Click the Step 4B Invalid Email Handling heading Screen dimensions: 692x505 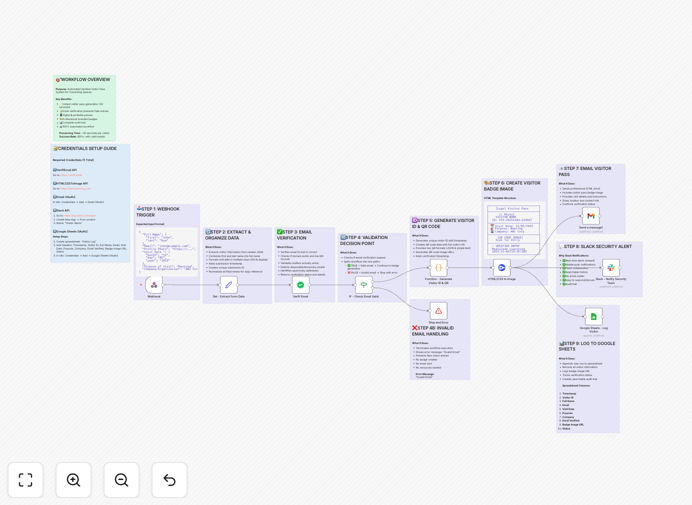pyautogui.click(x=433, y=331)
